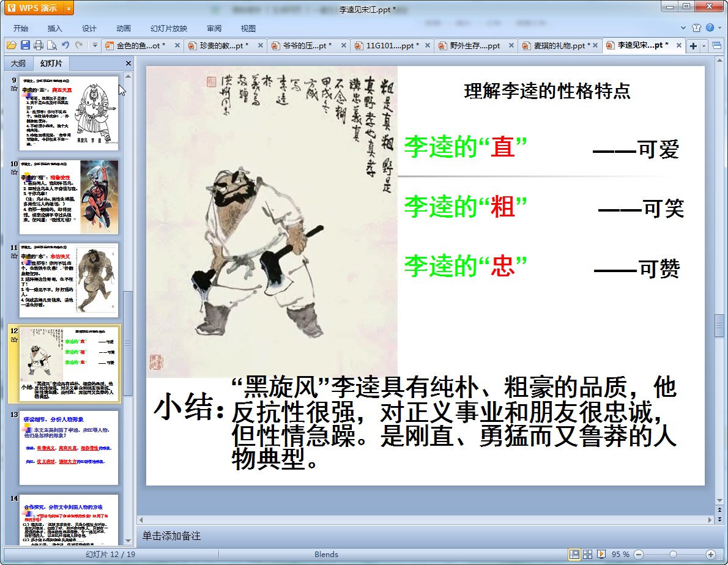The image size is (728, 565).
Task: Open the dropdown next to new tab plus
Action: pos(704,45)
